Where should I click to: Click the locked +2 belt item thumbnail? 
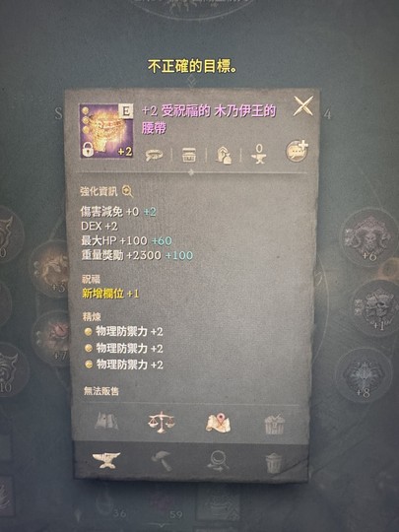pos(106,131)
